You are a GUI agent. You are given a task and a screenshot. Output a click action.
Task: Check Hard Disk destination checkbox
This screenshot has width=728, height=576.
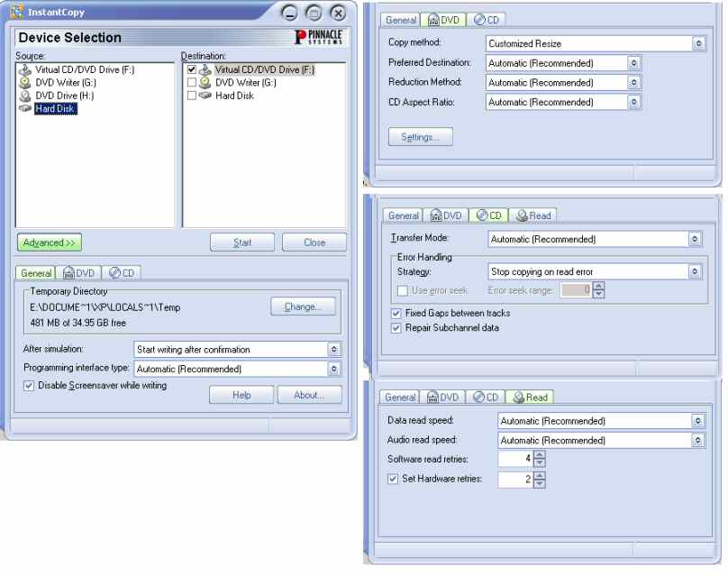point(192,96)
